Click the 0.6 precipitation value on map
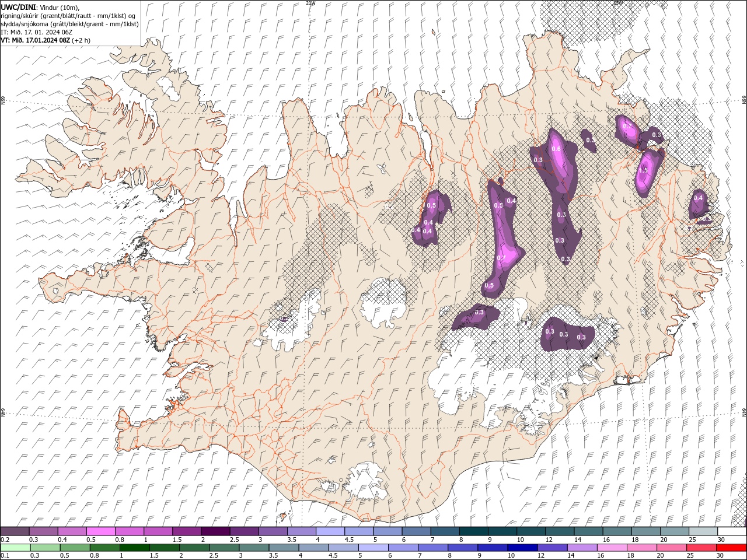This screenshot has width=747, height=560. click(x=556, y=149)
